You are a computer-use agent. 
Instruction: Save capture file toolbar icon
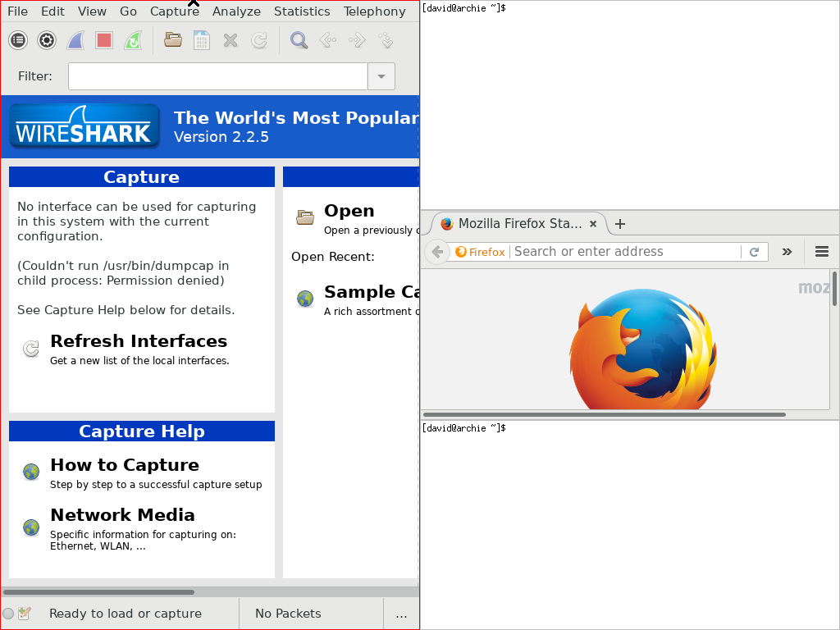(202, 40)
